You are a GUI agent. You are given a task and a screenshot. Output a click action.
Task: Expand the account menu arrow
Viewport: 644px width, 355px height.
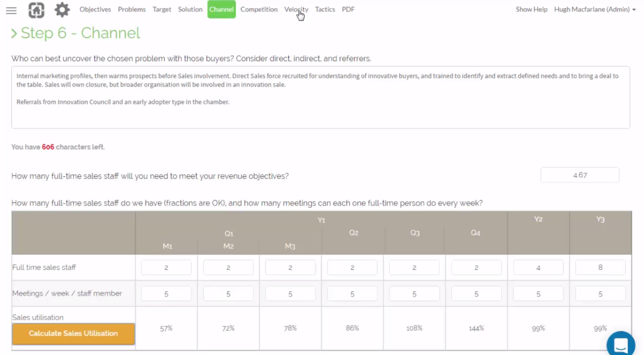(634, 9)
